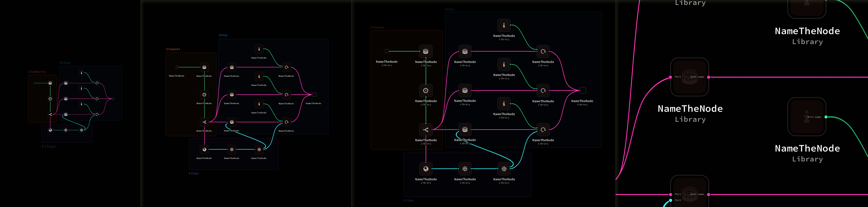The width and height of the screenshot is (868, 207).
Task: Click the green output port on the close-up info node
Action: click(x=826, y=117)
